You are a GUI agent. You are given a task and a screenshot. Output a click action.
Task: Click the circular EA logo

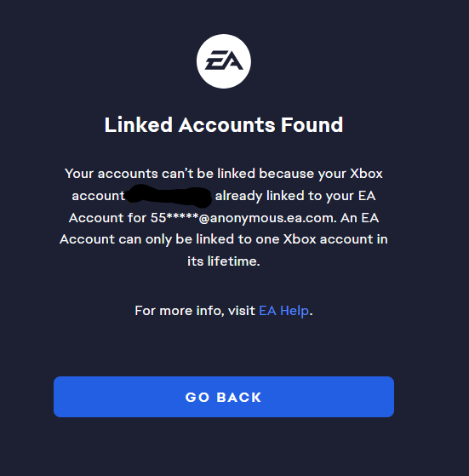[x=224, y=61]
